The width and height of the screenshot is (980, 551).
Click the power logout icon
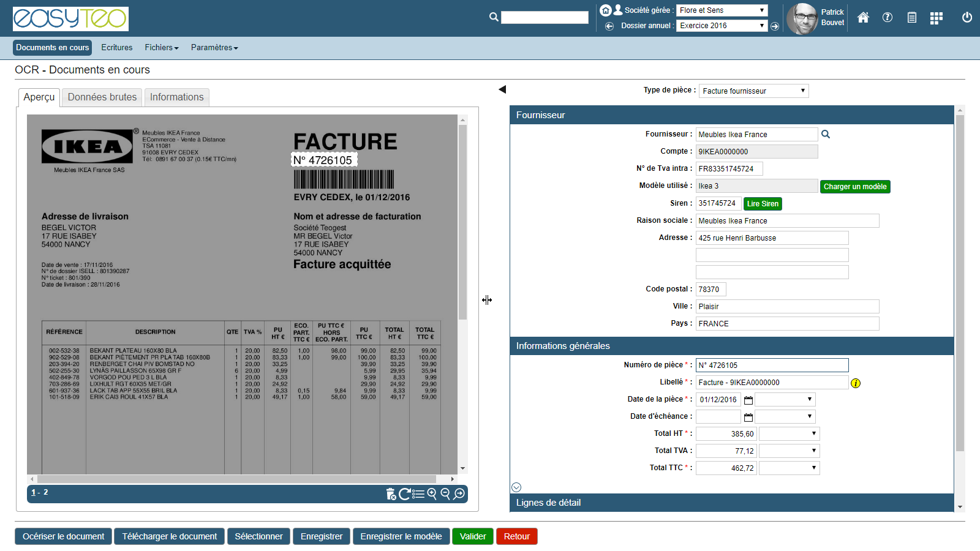coord(967,18)
